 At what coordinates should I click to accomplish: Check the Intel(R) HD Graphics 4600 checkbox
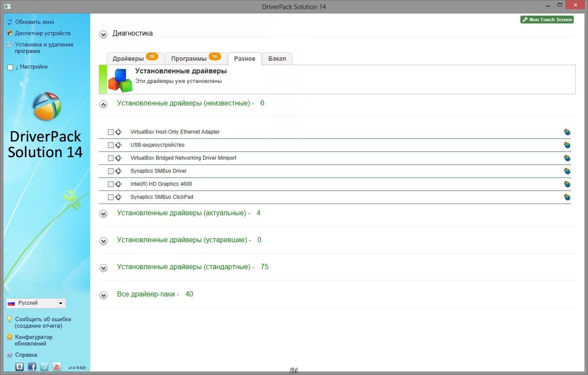(111, 184)
